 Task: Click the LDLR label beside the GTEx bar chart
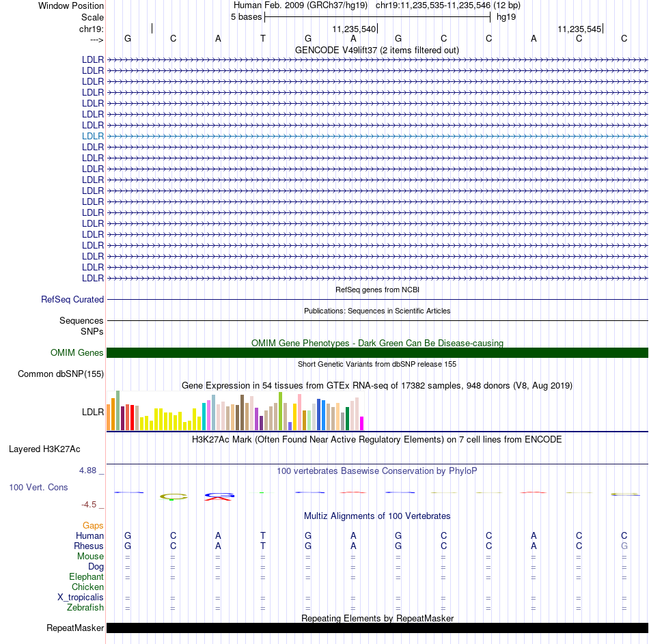pyautogui.click(x=93, y=412)
